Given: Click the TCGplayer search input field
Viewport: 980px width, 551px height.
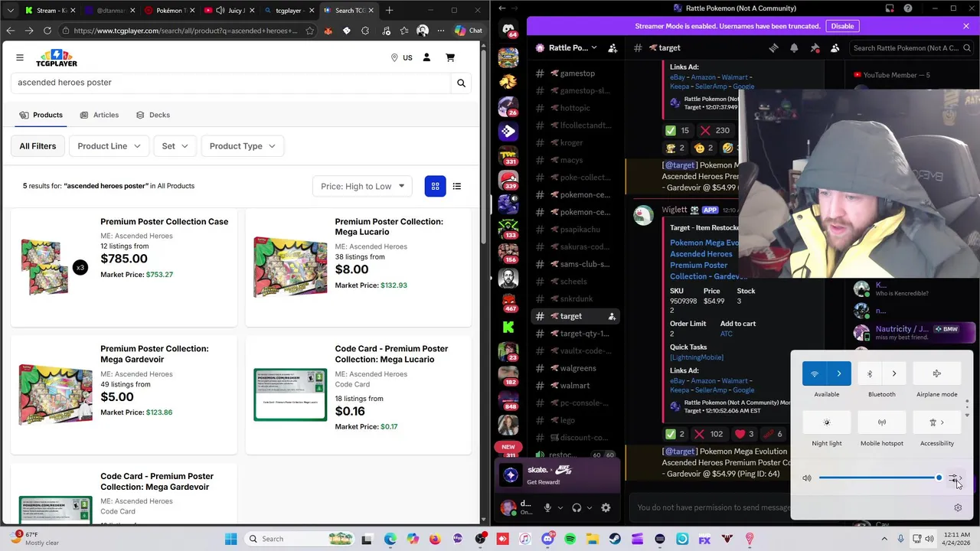Looking at the screenshot, I should click(231, 83).
